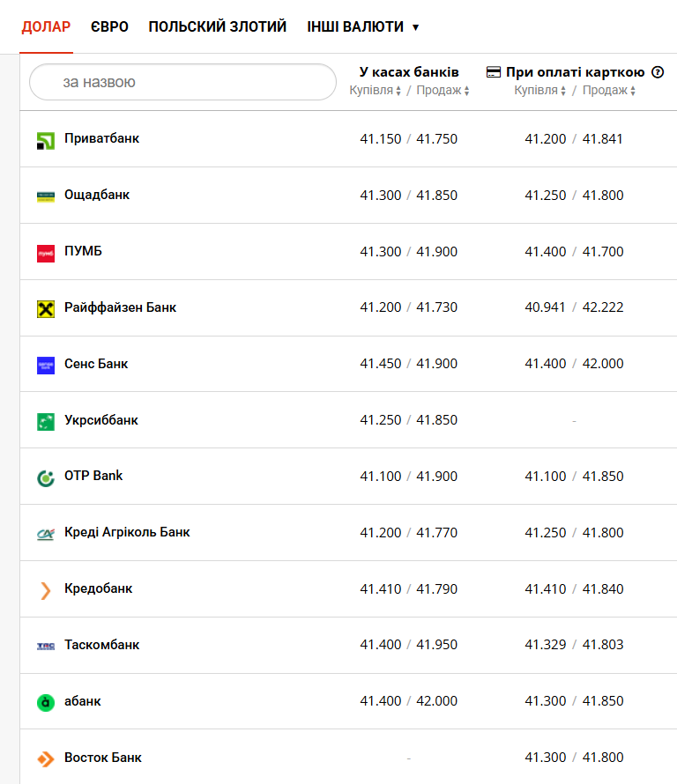Click абанк cash rate 41.400 / 42.000

tap(409, 701)
